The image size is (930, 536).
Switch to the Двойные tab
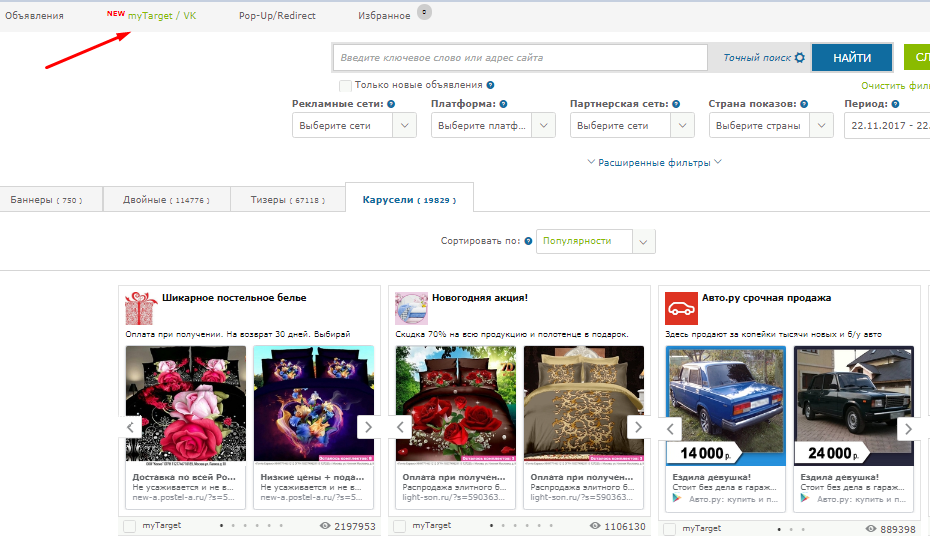167,200
